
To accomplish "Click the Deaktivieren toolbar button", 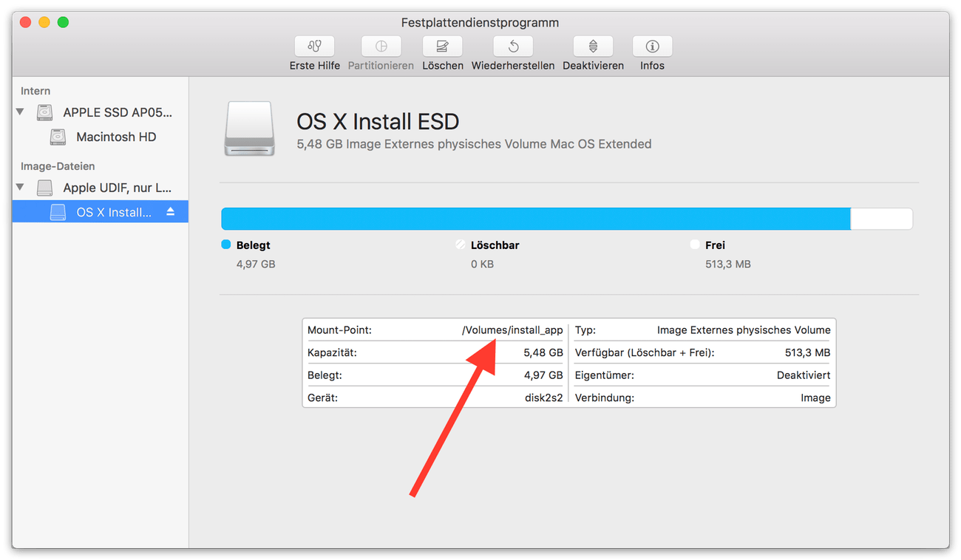I will pos(593,47).
